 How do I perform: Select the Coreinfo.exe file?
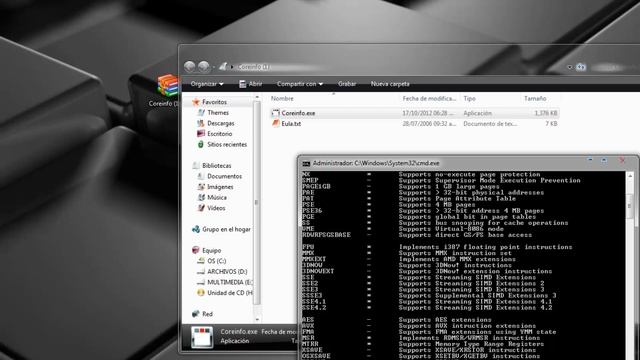tap(414, 113)
